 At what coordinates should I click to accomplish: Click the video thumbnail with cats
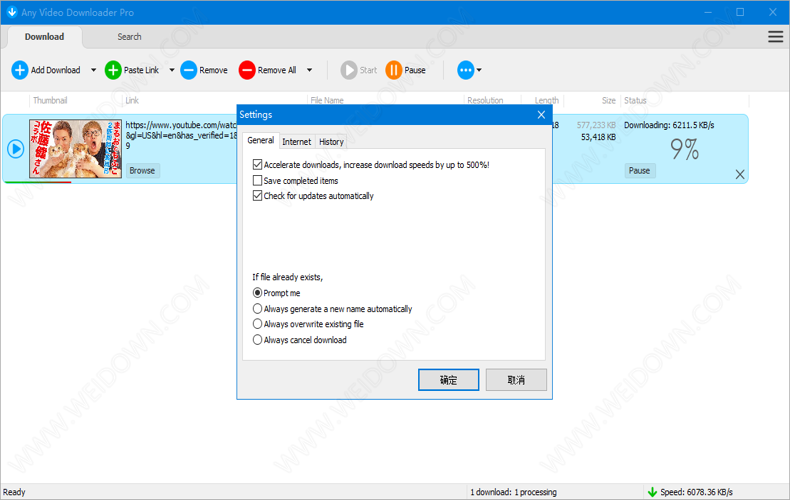coord(75,149)
